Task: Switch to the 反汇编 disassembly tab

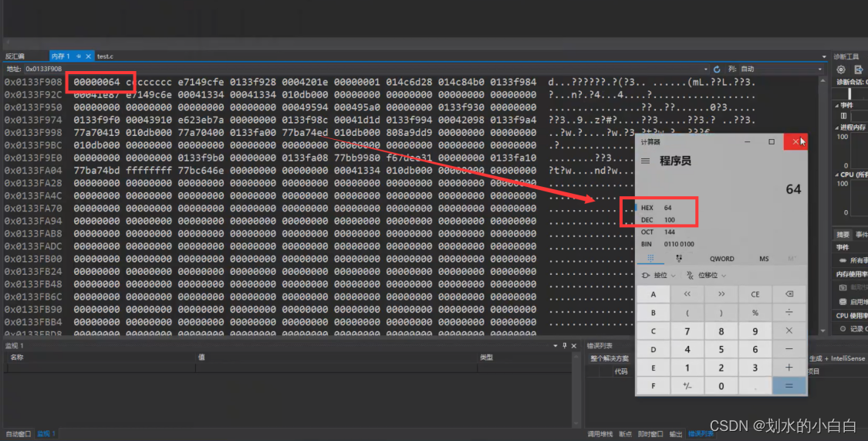Action: 15,56
